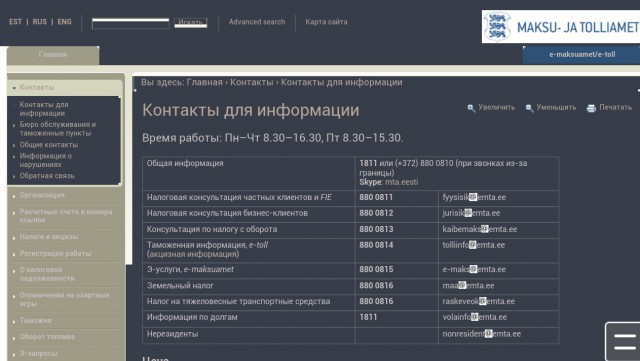Switch language to ENG
The image size is (640, 361).
click(x=64, y=22)
